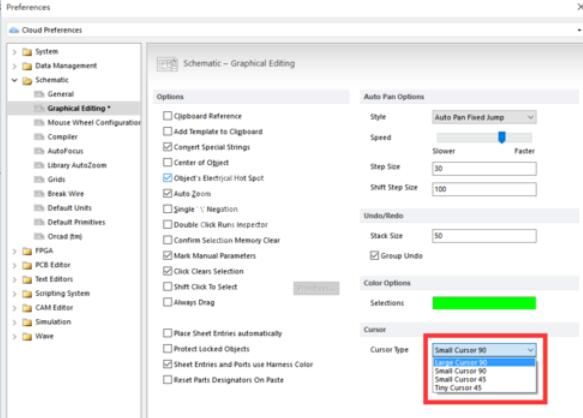Enable Clipboard Reference checkbox

(167, 116)
